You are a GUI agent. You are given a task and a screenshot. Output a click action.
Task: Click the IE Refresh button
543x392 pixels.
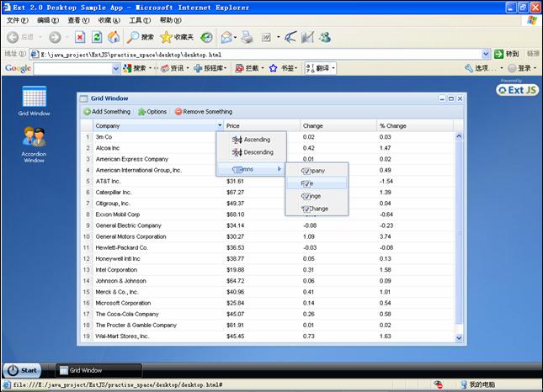97,37
